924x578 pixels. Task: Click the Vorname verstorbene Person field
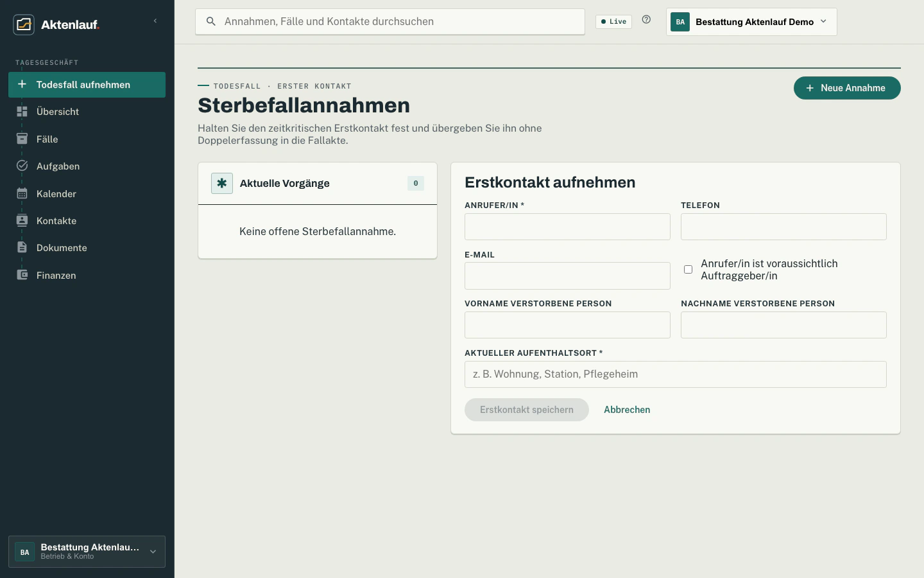pyautogui.click(x=567, y=325)
